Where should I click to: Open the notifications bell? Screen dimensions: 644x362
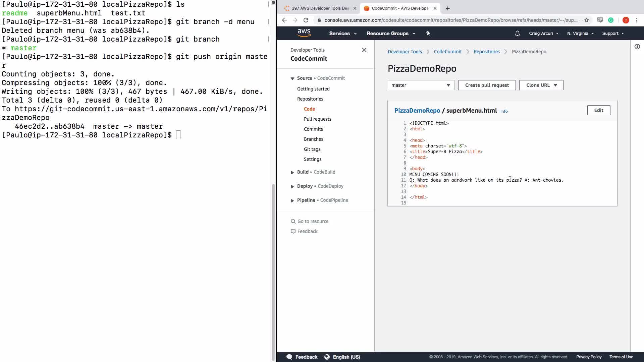517,33
